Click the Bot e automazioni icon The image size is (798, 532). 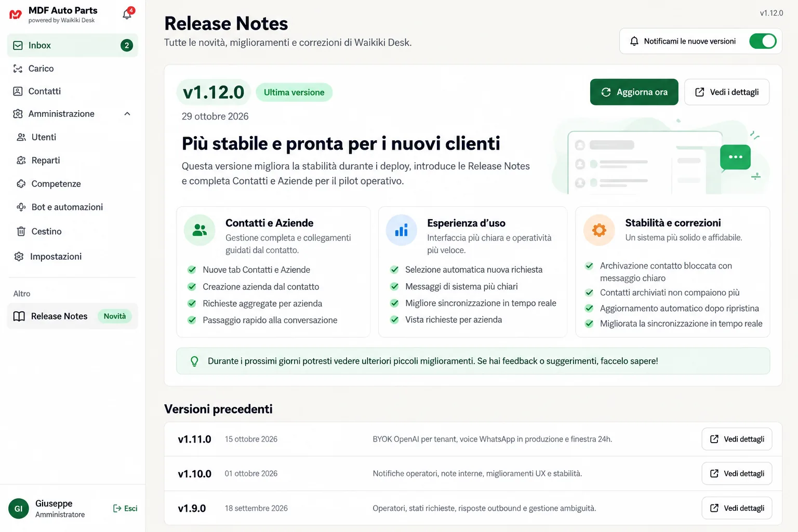click(21, 207)
